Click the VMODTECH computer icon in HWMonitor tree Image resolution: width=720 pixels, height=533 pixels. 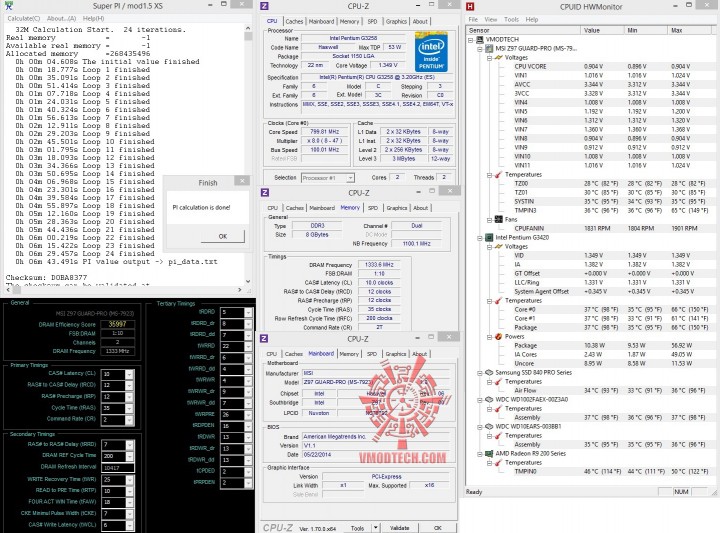[480, 39]
